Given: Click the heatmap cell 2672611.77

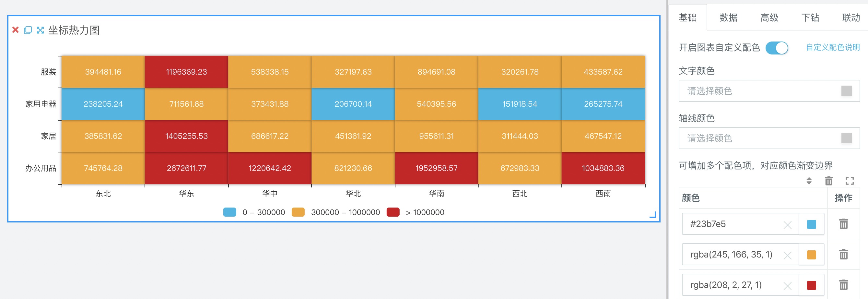Looking at the screenshot, I should click(x=186, y=168).
